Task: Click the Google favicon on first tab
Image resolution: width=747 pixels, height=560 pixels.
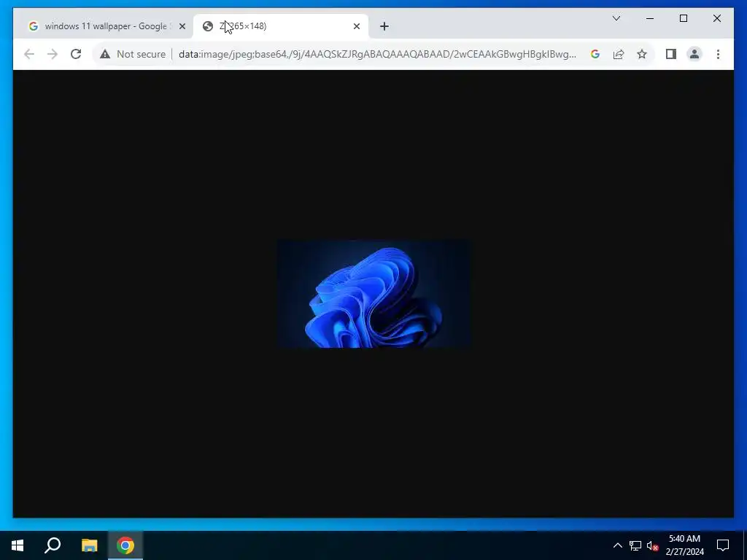Action: tap(34, 26)
